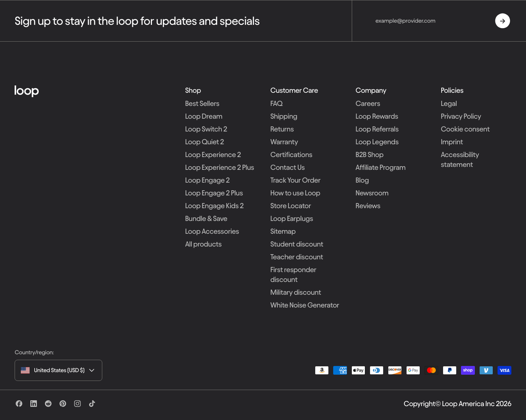Open the United States (USD $) country dropdown
The image size is (526, 420).
[58, 370]
